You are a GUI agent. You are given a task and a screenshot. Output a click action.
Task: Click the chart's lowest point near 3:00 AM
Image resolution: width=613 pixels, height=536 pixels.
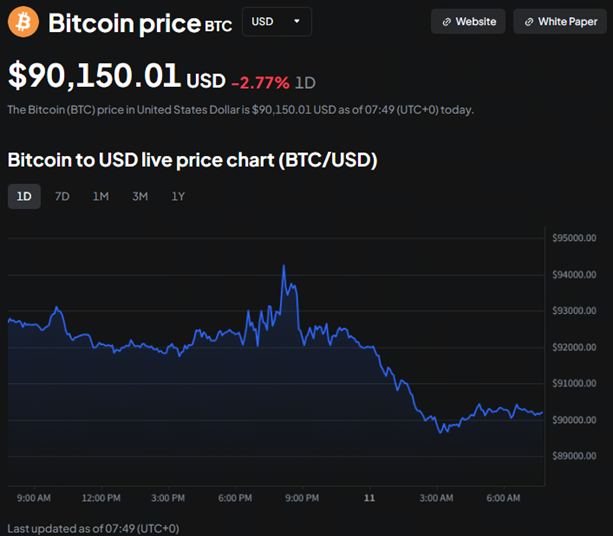click(440, 432)
